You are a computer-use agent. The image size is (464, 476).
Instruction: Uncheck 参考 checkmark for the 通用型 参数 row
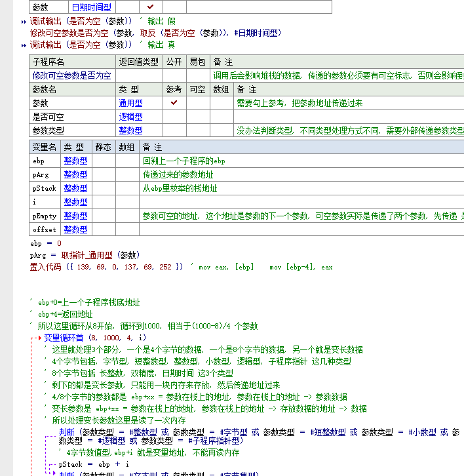pos(174,103)
